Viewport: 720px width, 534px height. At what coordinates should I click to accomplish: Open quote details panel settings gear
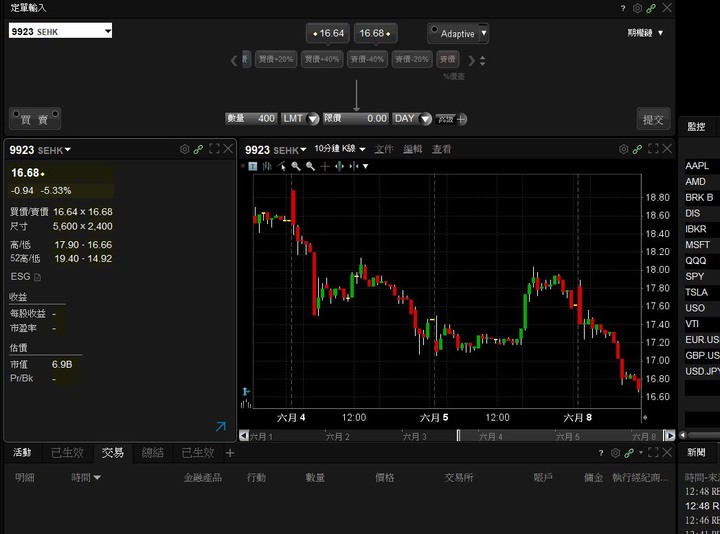click(x=185, y=149)
